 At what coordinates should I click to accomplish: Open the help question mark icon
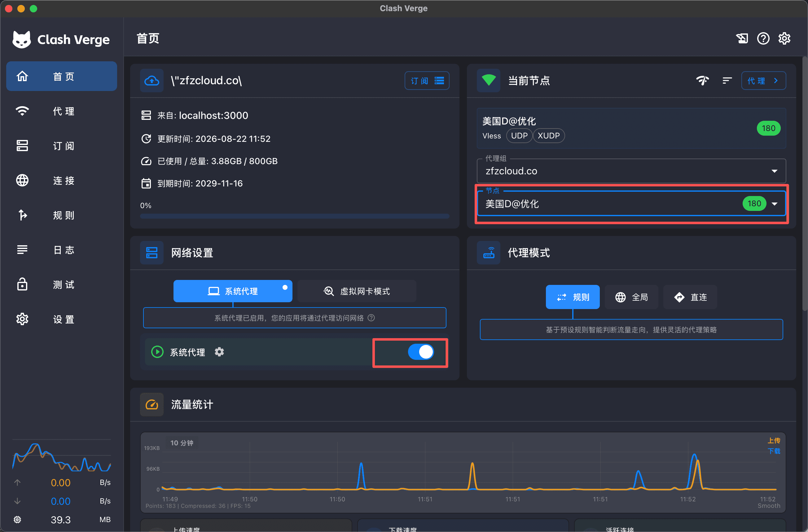pyautogui.click(x=763, y=39)
